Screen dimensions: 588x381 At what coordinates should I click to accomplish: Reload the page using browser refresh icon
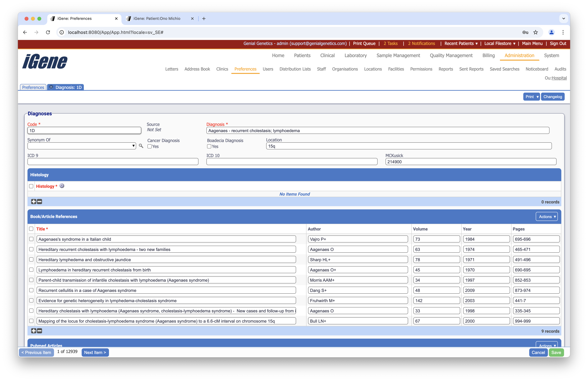point(48,32)
